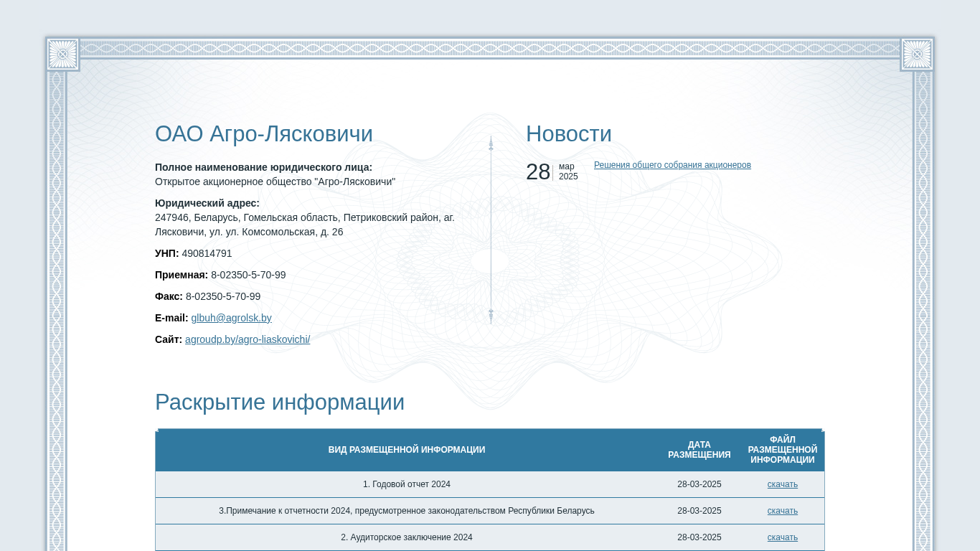The height and width of the screenshot is (551, 980).
Task: Download the Примечание к отчетности 2024 file
Action: (x=782, y=511)
